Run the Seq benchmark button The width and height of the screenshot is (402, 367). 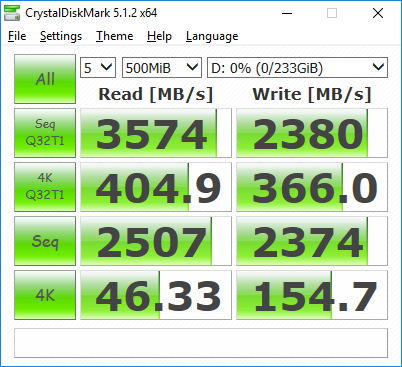45,241
